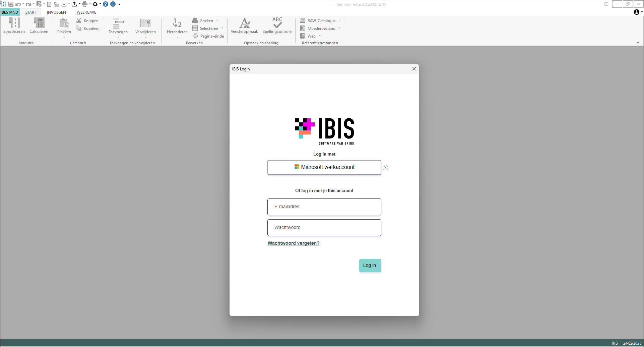Click the Wachtwoord vergeten? link
This screenshot has width=644, height=347.
[x=294, y=243]
